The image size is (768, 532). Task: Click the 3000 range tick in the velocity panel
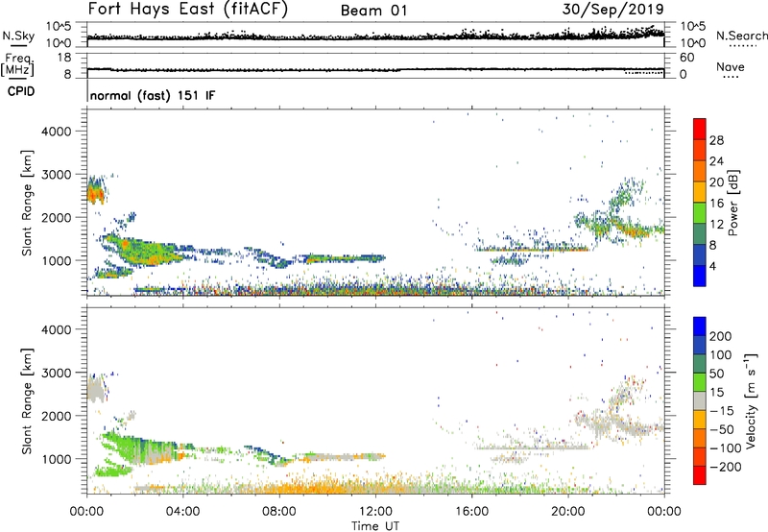point(56,373)
